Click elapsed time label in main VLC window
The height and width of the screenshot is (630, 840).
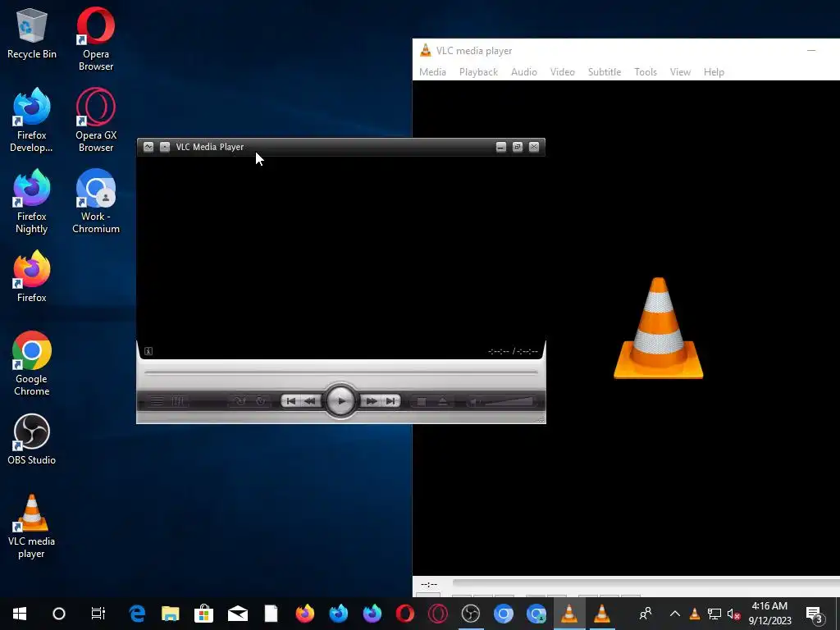[x=428, y=584]
